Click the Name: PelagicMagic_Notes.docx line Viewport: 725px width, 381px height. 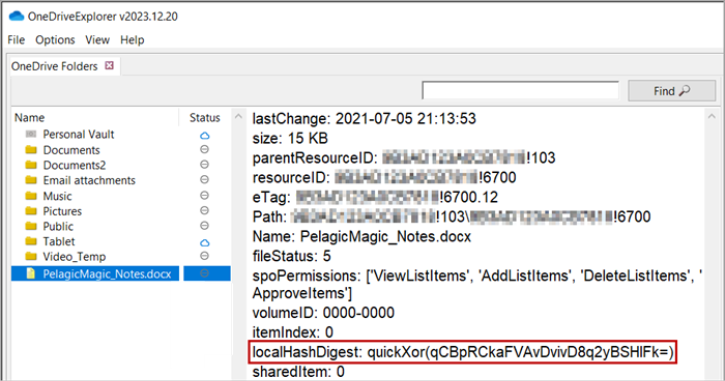click(x=362, y=237)
